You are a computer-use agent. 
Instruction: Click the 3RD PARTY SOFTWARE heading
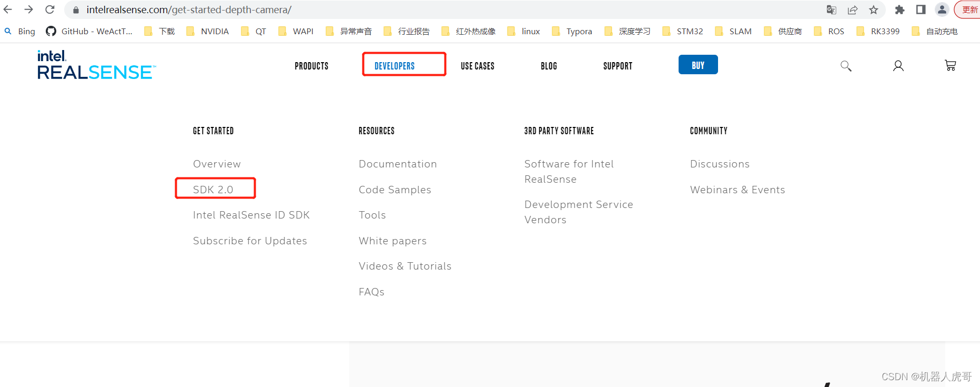559,131
